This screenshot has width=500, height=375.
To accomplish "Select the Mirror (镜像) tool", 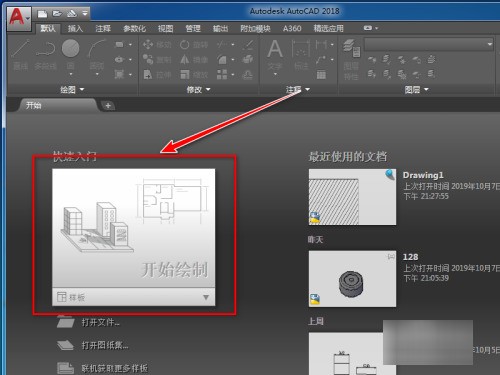I will [x=194, y=60].
